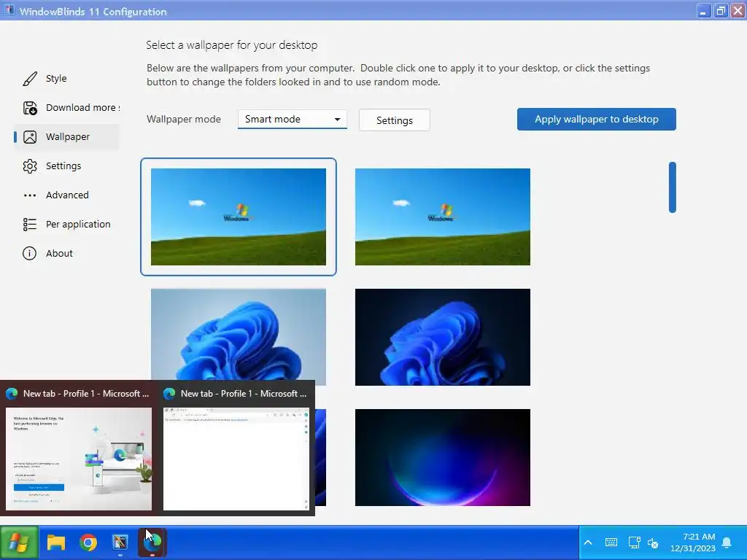This screenshot has width=747, height=560.
Task: Click the Wallpaper picture icon in sidebar
Action: (x=29, y=137)
